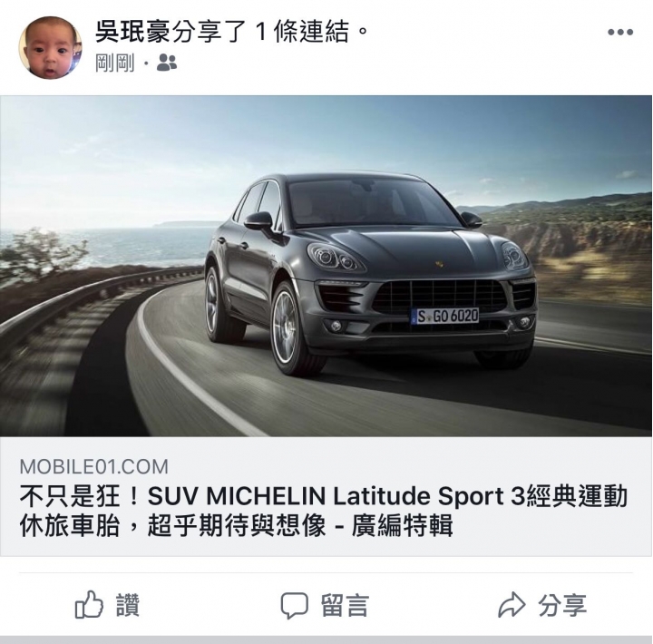Click the 分享 label to share the post
The width and height of the screenshot is (653, 644).
[x=562, y=605]
